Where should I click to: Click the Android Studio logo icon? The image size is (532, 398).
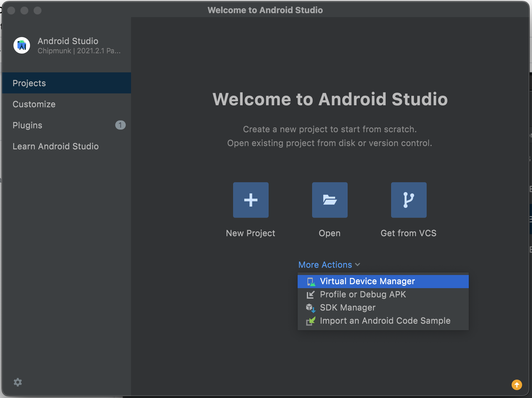pyautogui.click(x=22, y=45)
